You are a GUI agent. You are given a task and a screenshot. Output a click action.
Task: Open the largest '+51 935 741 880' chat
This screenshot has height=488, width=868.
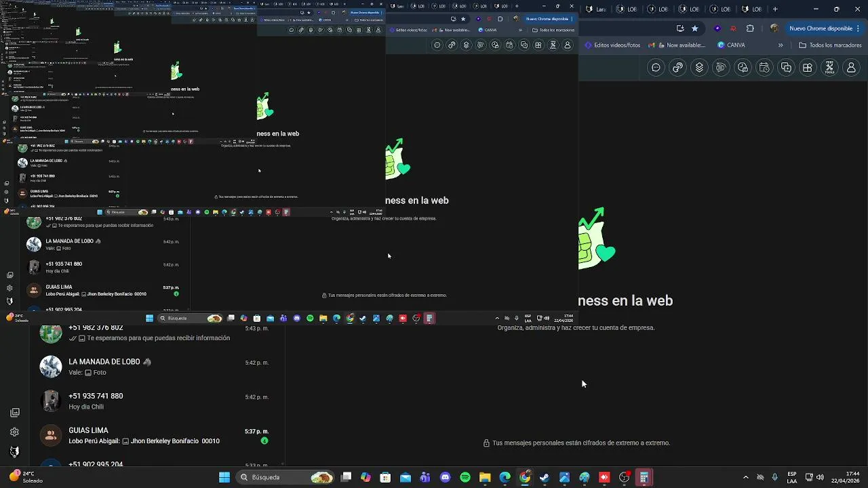click(156, 401)
